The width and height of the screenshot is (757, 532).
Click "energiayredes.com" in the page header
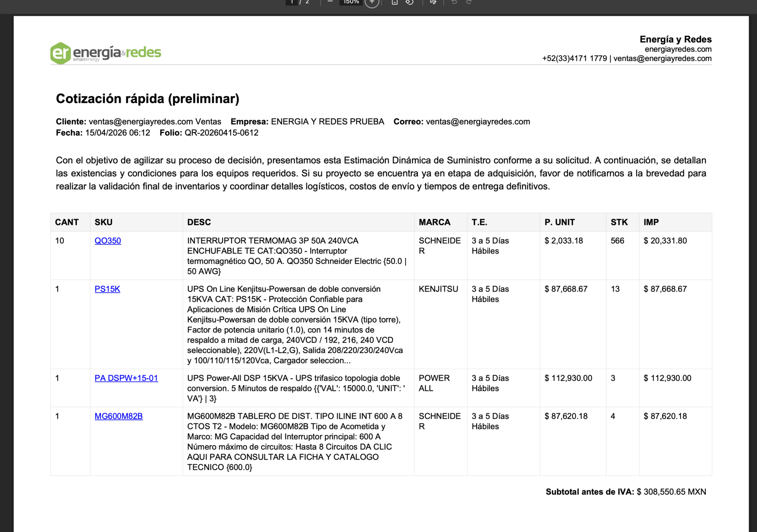pyautogui.click(x=678, y=49)
